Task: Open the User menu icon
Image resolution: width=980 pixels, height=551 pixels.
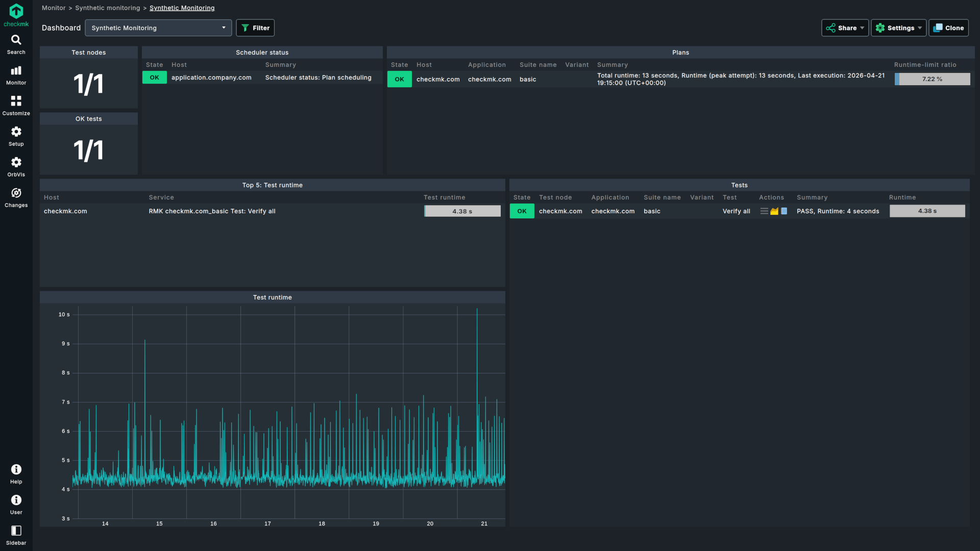Action: point(16,505)
